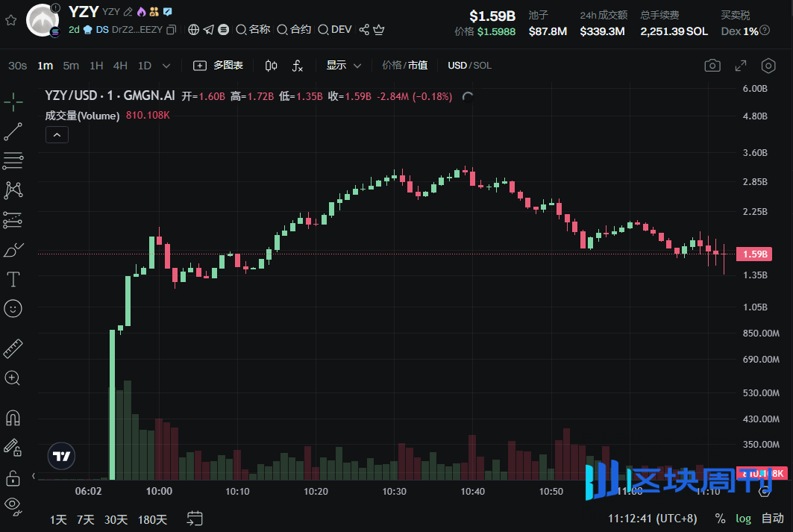This screenshot has width=793, height=532.
Task: Switch to the 30s timeframe
Action: point(17,66)
